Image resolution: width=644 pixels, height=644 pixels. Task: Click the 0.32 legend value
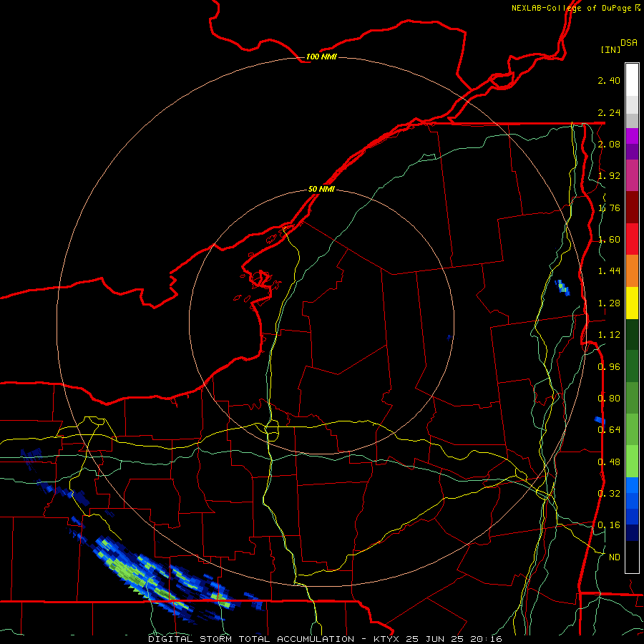click(609, 494)
